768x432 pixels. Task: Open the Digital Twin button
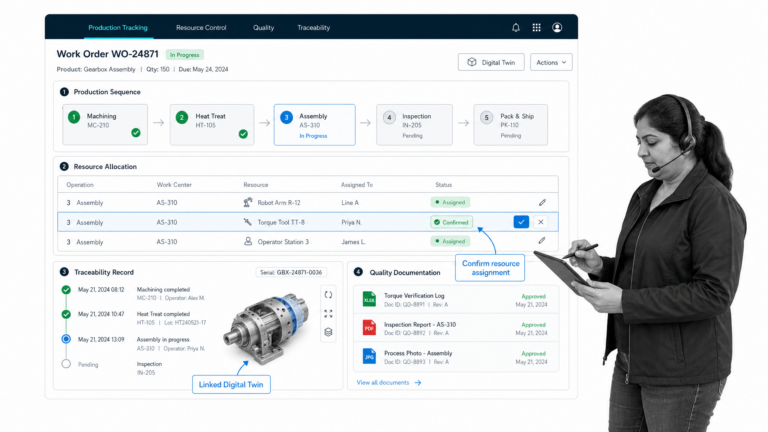(x=491, y=62)
